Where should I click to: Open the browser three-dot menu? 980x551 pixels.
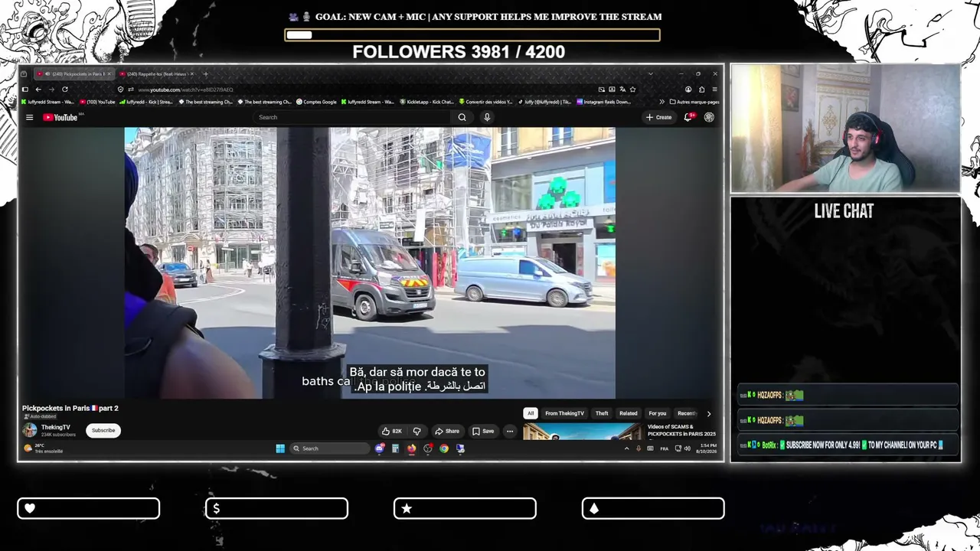(714, 90)
